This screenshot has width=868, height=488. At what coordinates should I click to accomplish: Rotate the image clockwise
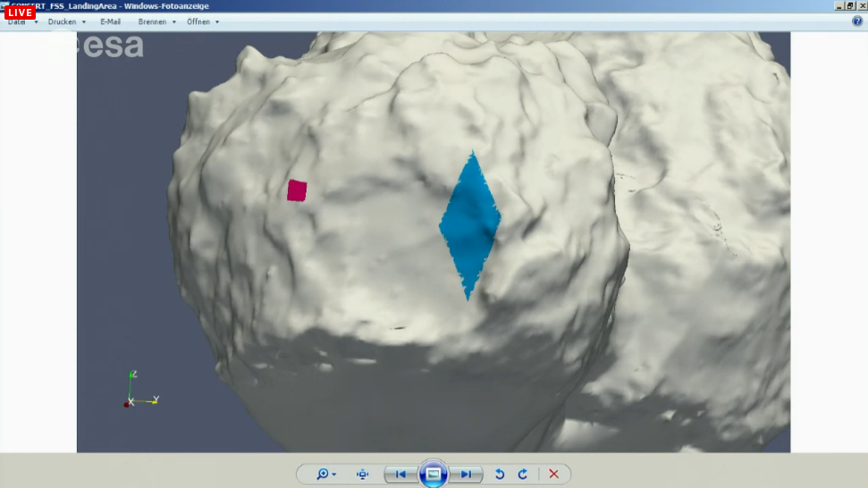[523, 474]
